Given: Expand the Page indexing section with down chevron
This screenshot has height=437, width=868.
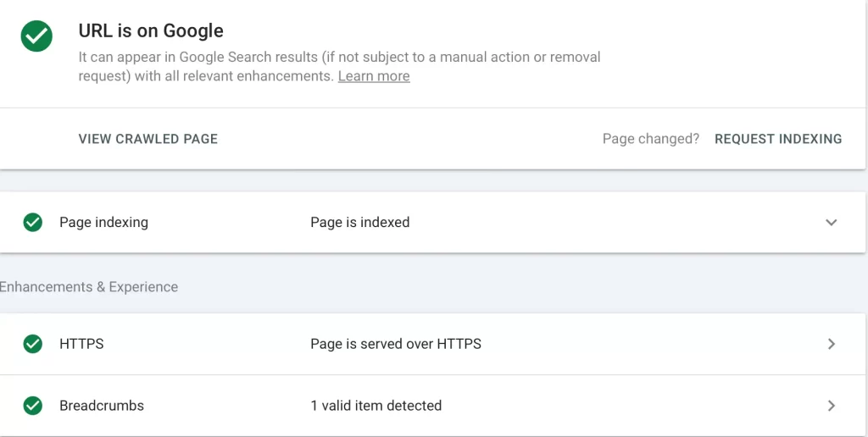Looking at the screenshot, I should [831, 223].
